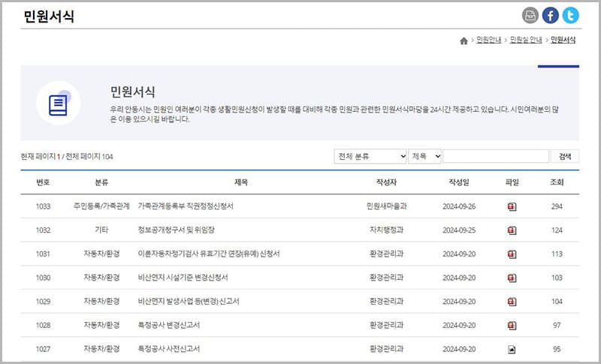Click the print icon at top right
This screenshot has height=364, width=601.
[x=530, y=15]
